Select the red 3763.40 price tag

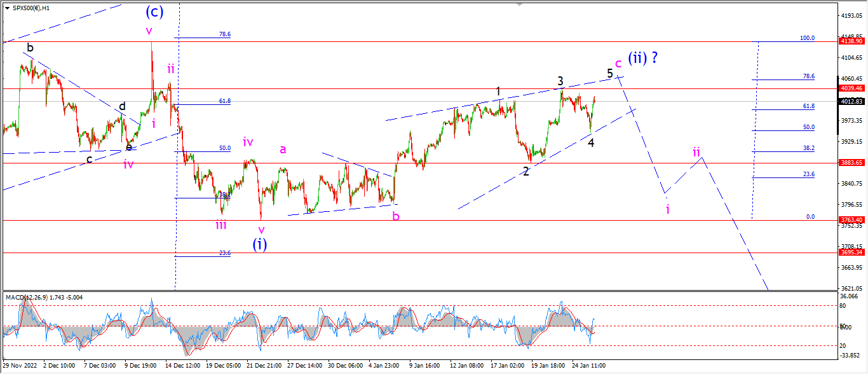(x=851, y=219)
